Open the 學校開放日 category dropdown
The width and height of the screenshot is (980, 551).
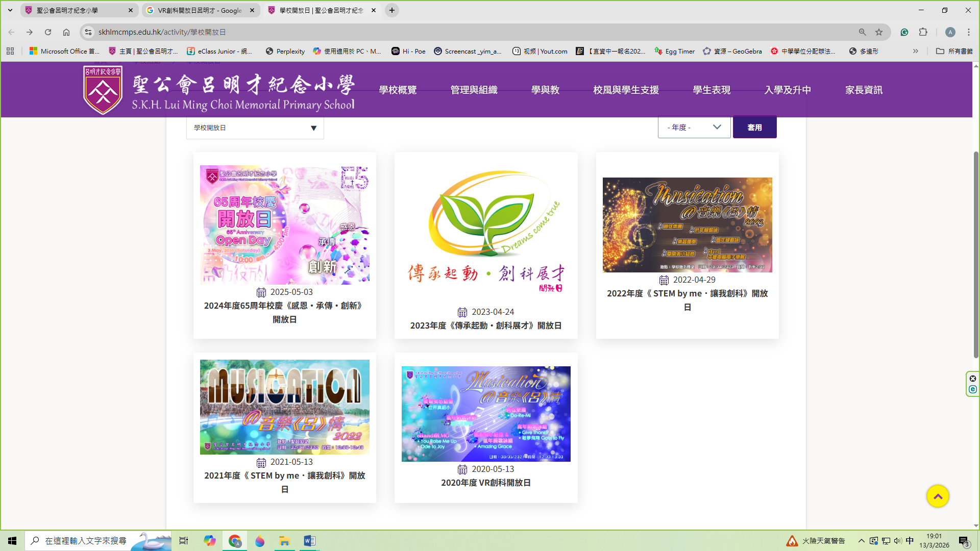[x=255, y=128]
